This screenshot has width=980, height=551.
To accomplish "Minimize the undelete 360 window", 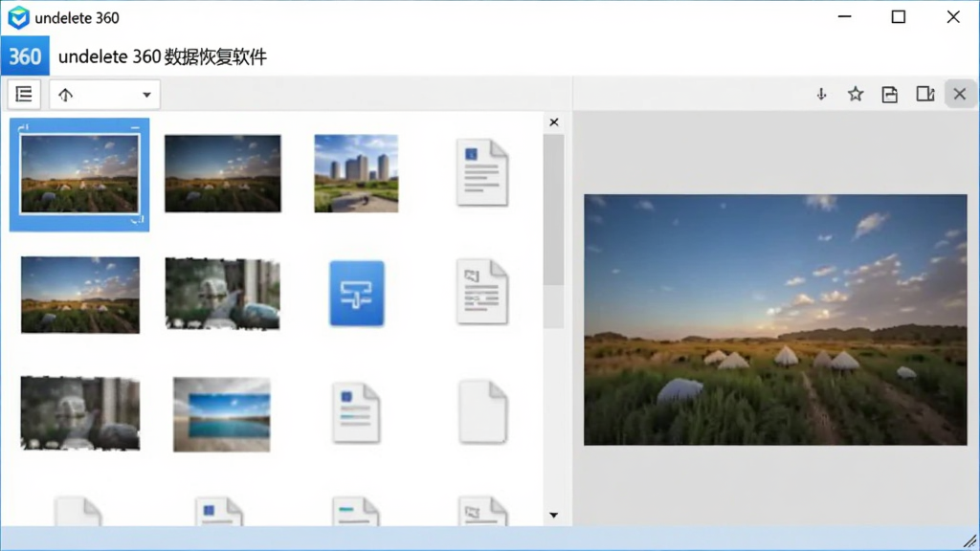I will [844, 17].
